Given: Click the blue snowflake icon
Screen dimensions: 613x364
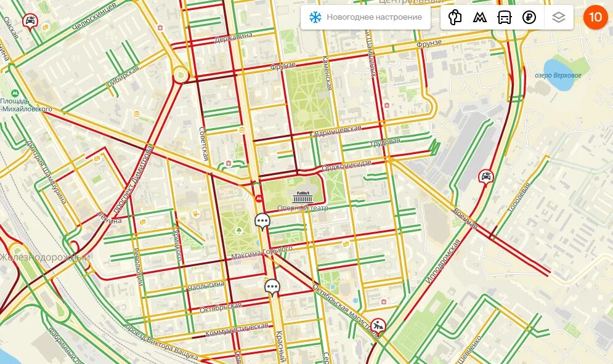Looking at the screenshot, I should coord(315,17).
